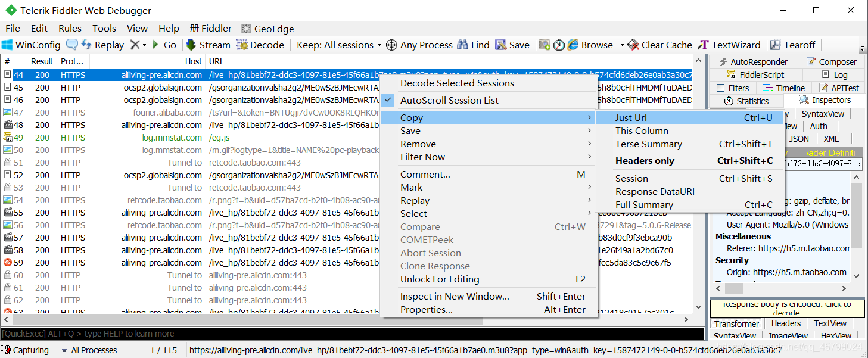Click the Stream toolbar button
Image resolution: width=868 pixels, height=358 pixels.
coord(207,45)
